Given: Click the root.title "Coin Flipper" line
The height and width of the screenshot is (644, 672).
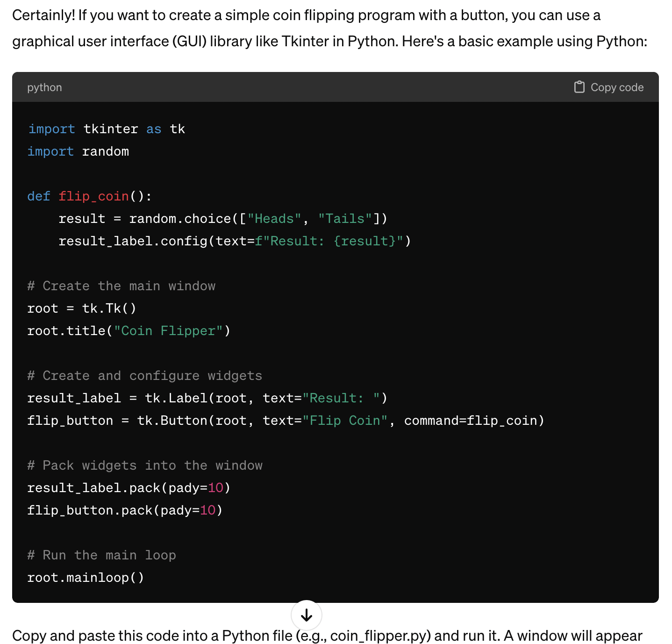Looking at the screenshot, I should coord(129,331).
